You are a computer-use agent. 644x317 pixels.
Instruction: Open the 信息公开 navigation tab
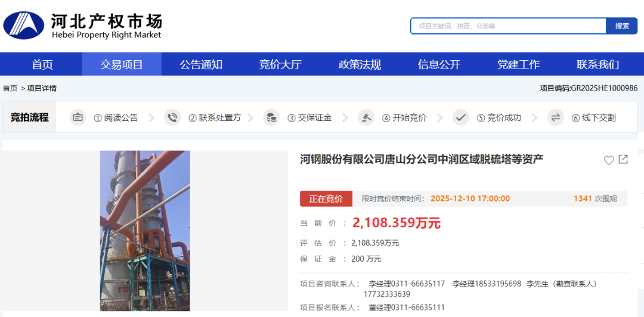[x=439, y=64]
